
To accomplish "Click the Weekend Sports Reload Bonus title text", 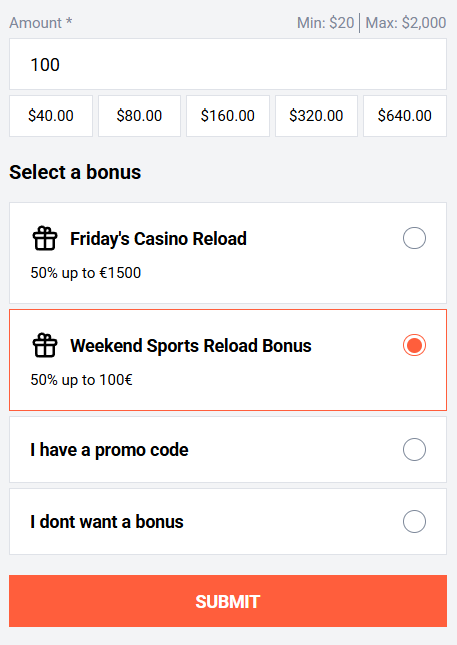I will [x=191, y=346].
